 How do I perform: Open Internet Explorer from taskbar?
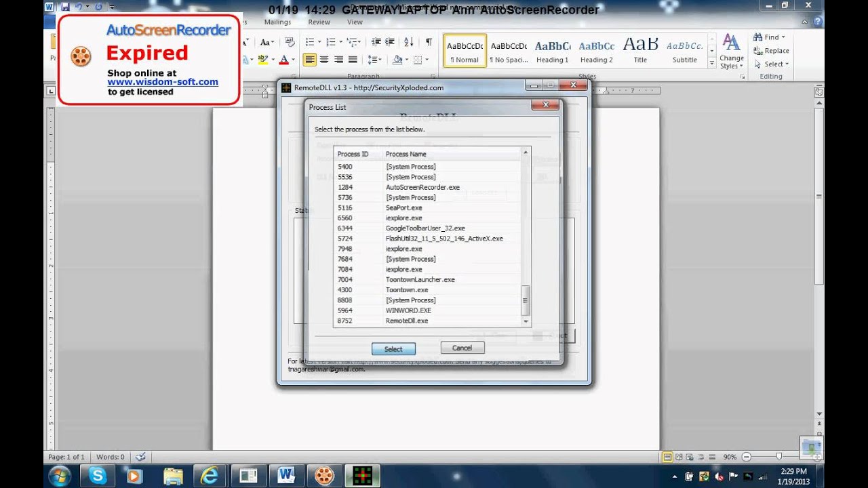210,476
